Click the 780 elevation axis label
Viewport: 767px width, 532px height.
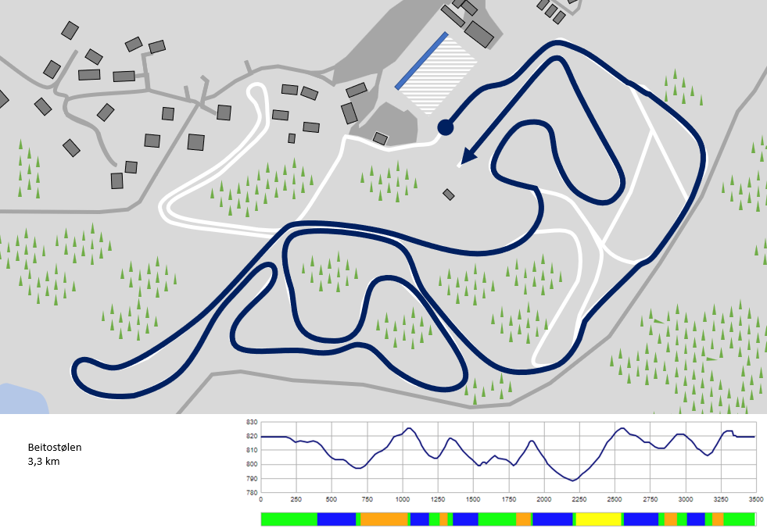(x=252, y=493)
